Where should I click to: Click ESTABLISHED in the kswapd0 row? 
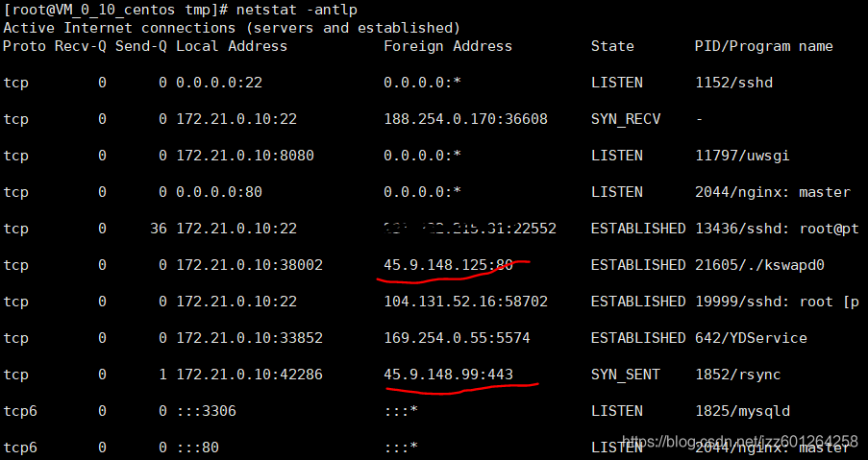[638, 265]
